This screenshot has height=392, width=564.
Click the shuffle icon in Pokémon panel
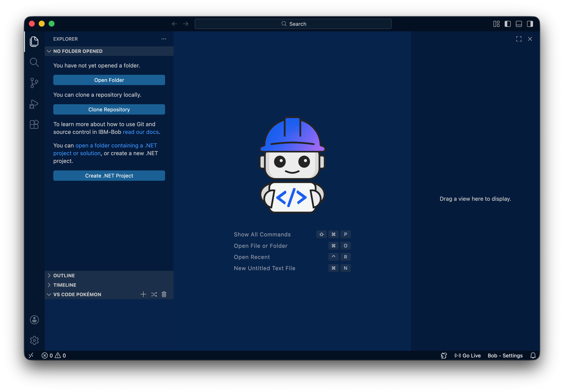pyautogui.click(x=154, y=294)
